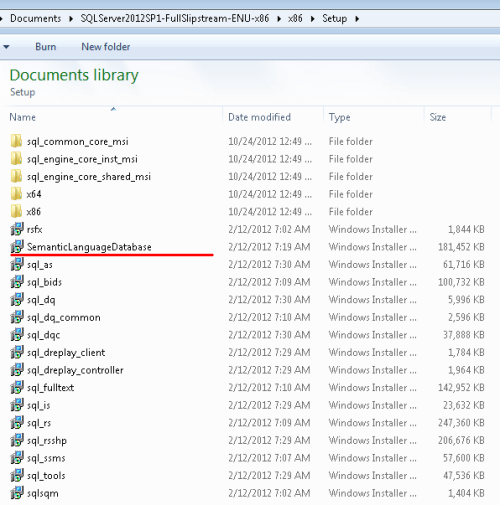Screen dimensions: 500x505
Task: Select the rsfx installer icon
Action: click(17, 229)
